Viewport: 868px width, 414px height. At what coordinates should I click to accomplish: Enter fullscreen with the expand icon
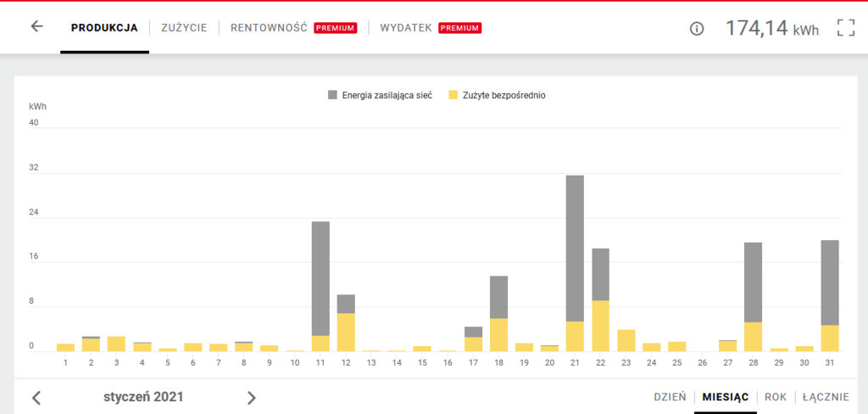pyautogui.click(x=845, y=27)
